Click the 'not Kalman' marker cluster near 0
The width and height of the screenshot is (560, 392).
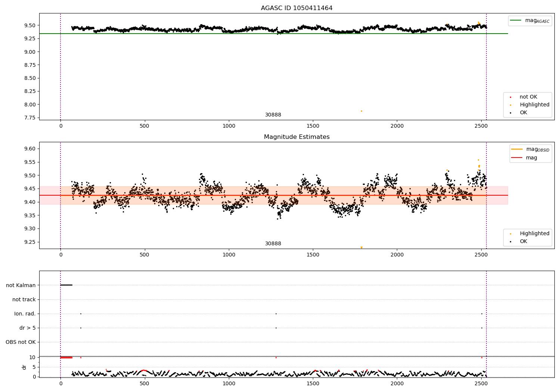pos(66,285)
